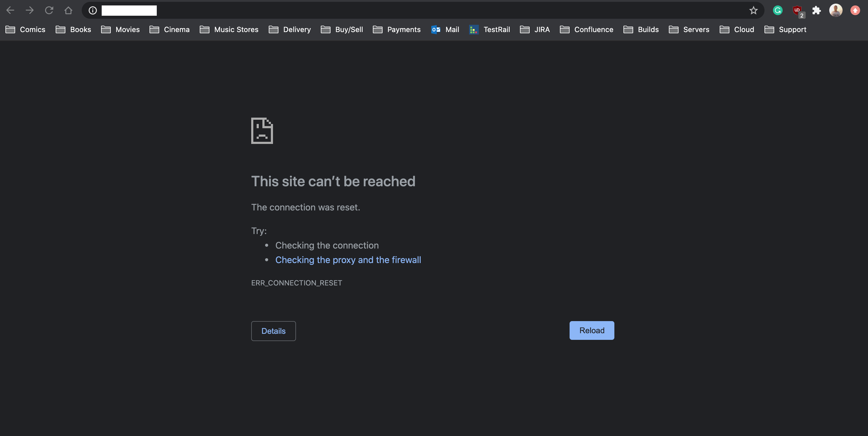Open the site information icon
The height and width of the screenshot is (436, 868).
click(x=93, y=11)
